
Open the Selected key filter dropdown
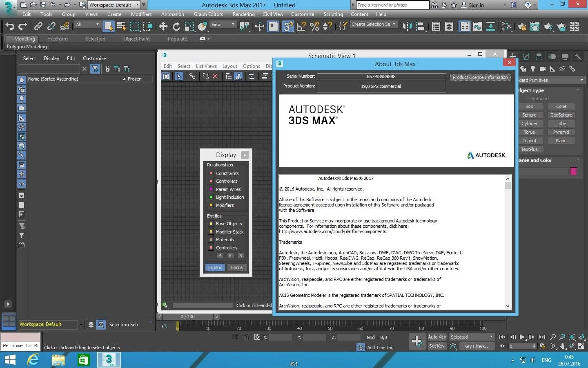[472, 337]
